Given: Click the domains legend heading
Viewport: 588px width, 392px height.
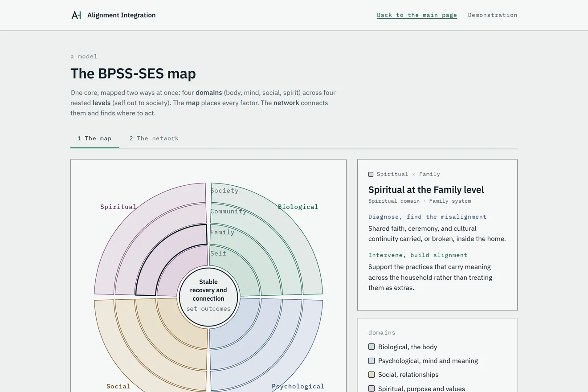Looking at the screenshot, I should click(x=382, y=332).
